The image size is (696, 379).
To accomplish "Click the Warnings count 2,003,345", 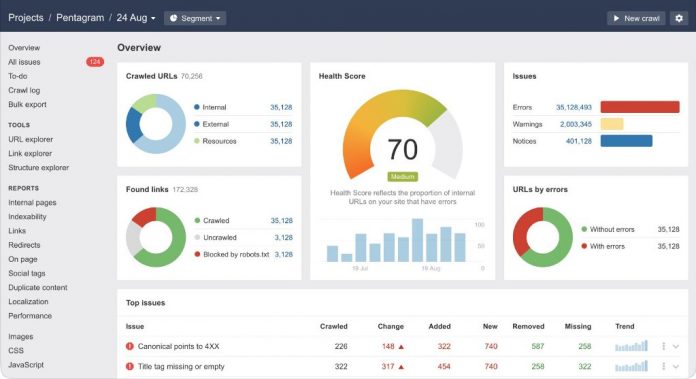I will (576, 124).
